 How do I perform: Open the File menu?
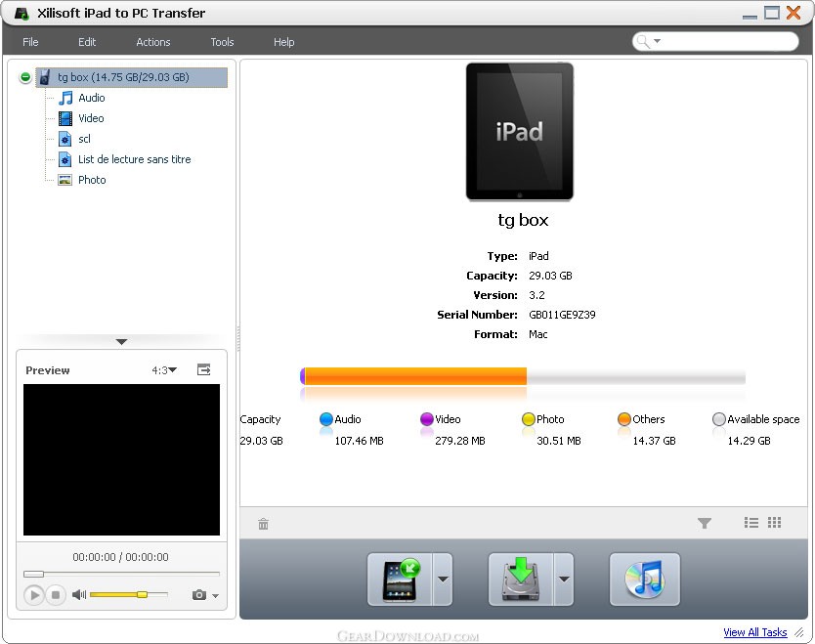[x=30, y=42]
